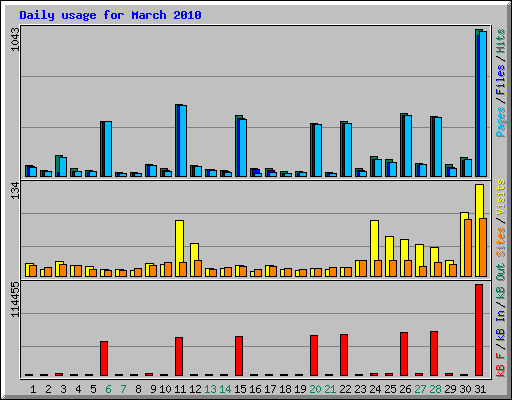Click green weekend day label 7
Screen dimensions: 512x400
pos(123,389)
